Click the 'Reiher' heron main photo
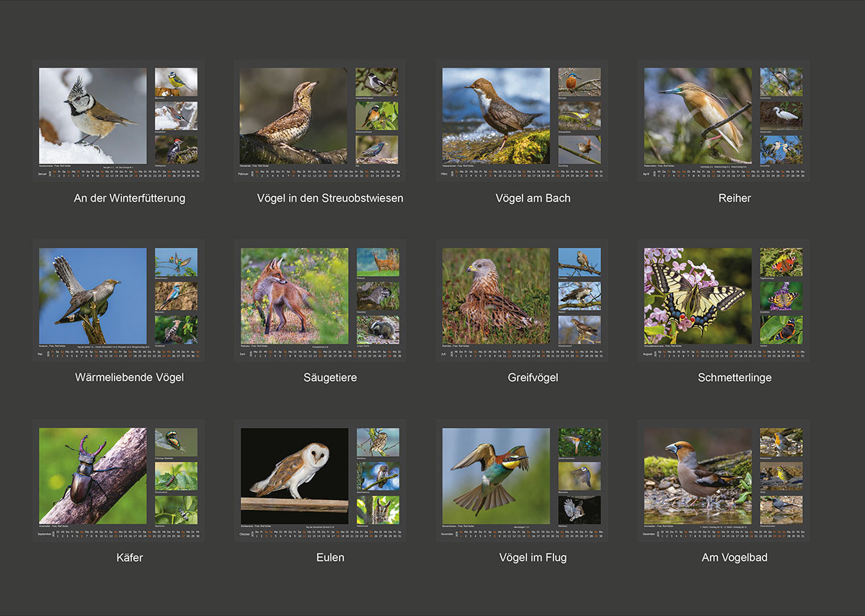Screen dimensions: 865x616 pyautogui.click(x=698, y=115)
